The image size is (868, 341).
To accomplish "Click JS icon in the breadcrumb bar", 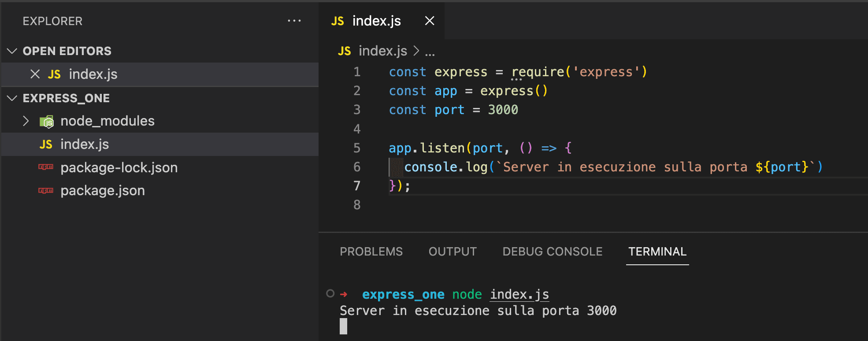I will (345, 51).
